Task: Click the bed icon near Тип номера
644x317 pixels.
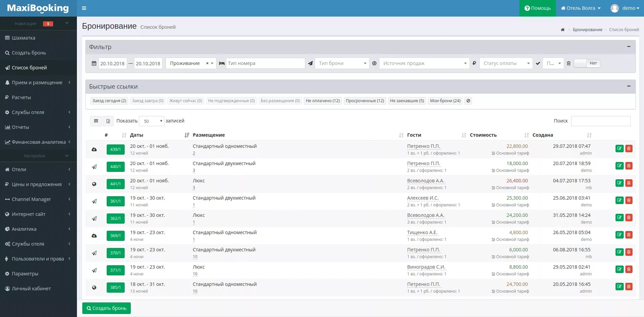Action: point(222,63)
